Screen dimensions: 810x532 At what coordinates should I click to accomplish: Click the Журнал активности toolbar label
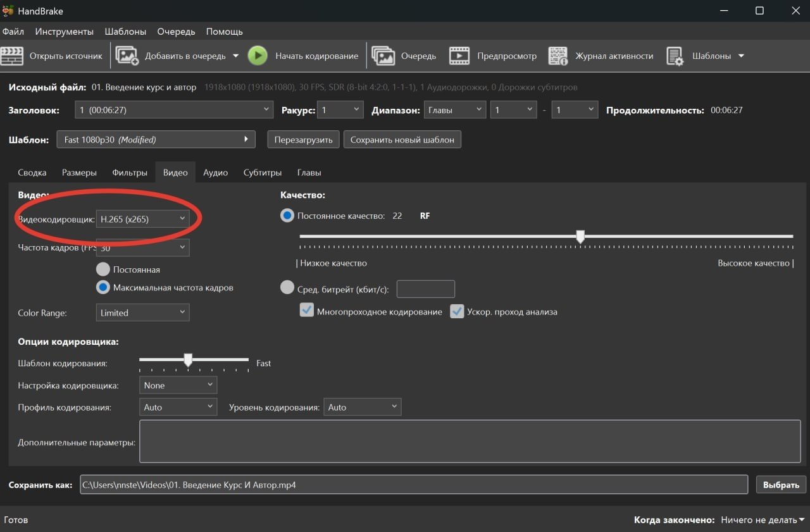click(x=614, y=56)
